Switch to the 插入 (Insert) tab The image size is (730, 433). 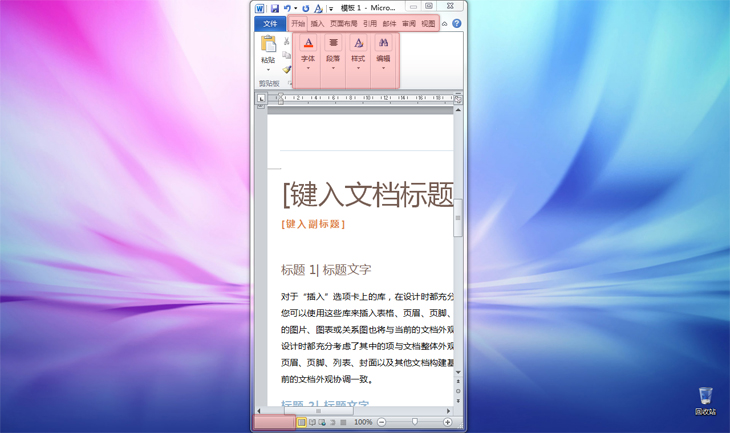(x=317, y=23)
